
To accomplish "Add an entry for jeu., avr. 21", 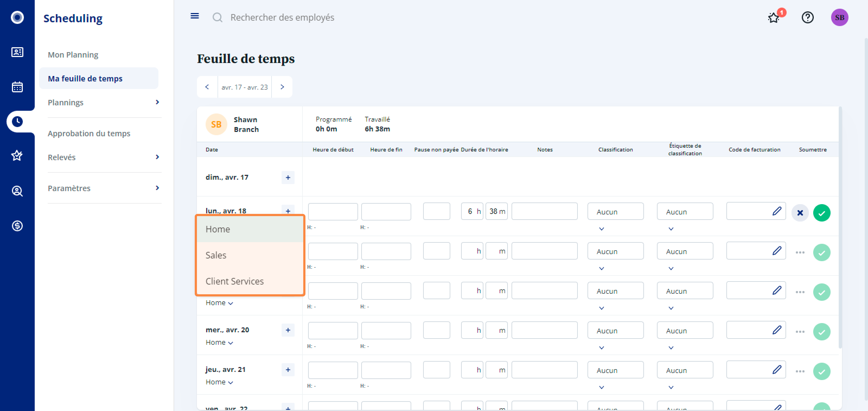I will (x=288, y=369).
